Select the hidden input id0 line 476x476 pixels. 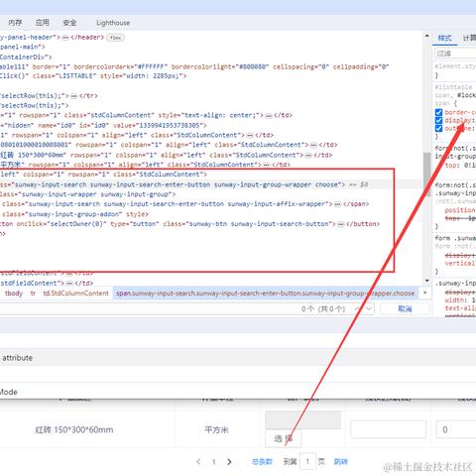(x=103, y=126)
